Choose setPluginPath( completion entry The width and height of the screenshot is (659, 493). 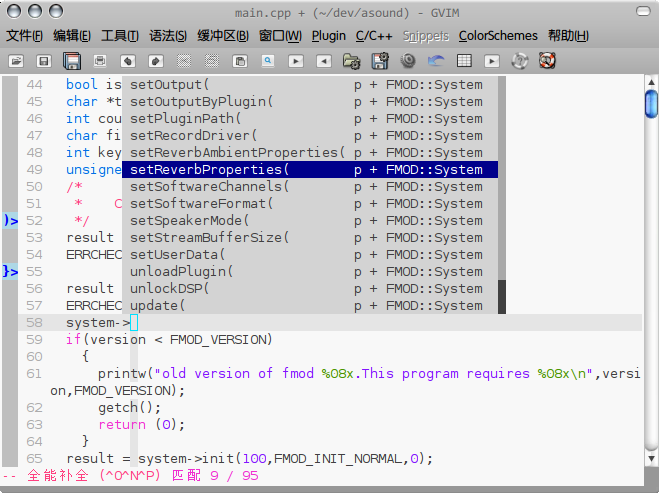[x=310, y=119]
